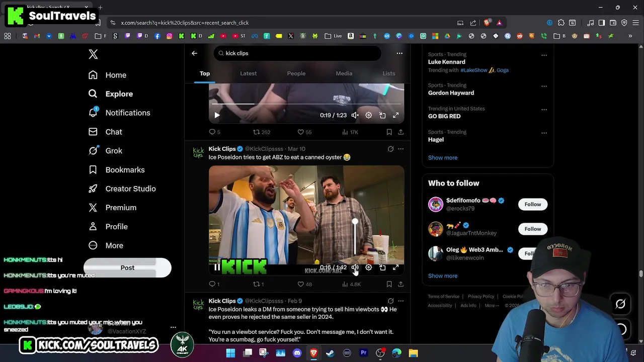The image size is (644, 362).
Task: Open more menu on Feb 9 post
Action: pos(400,301)
